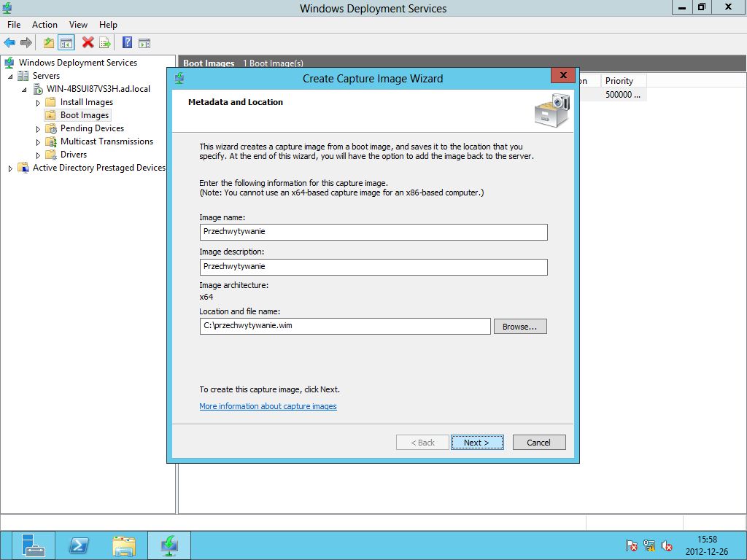Click the Servers node icon in the tree
Screen dimensions: 747x560
click(23, 76)
